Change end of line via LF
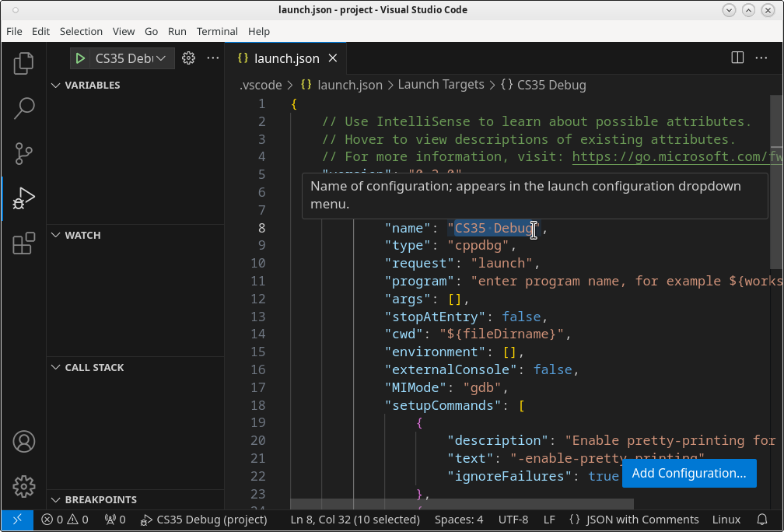Image resolution: width=784 pixels, height=532 pixels. (549, 520)
